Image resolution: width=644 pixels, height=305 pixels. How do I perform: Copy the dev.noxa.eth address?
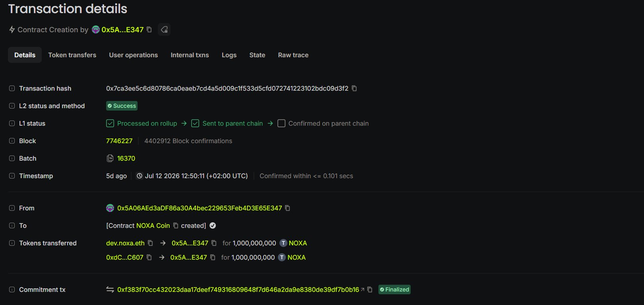tap(150, 243)
